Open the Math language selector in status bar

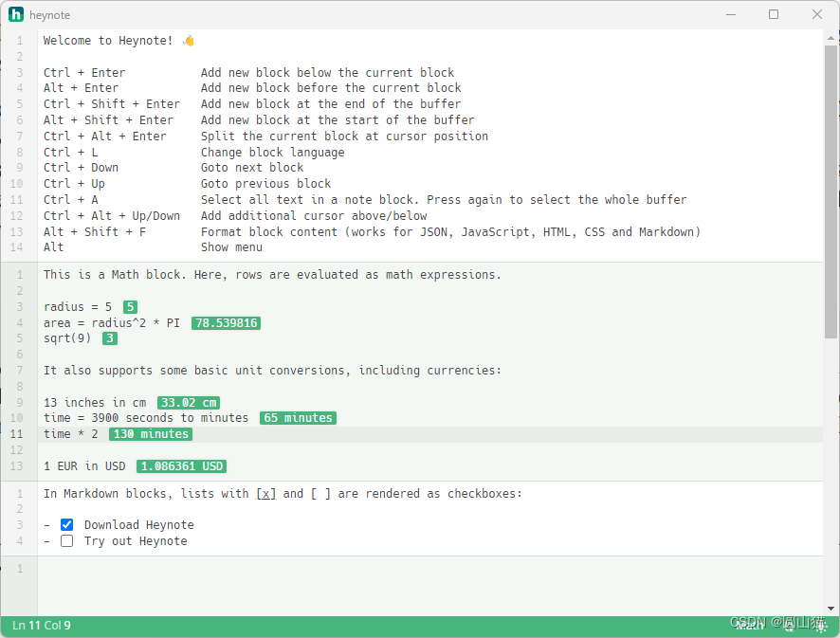[750, 625]
